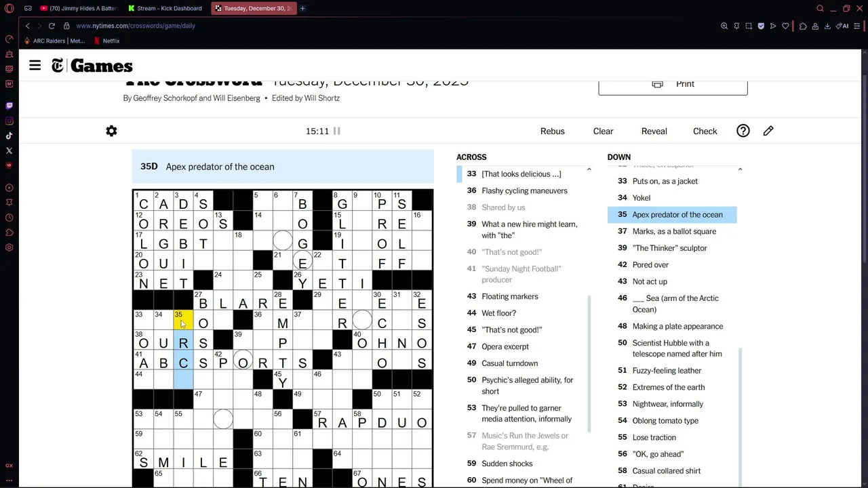Click the send-flow paper plane icon
This screenshot has height=488, width=868.
point(773,26)
